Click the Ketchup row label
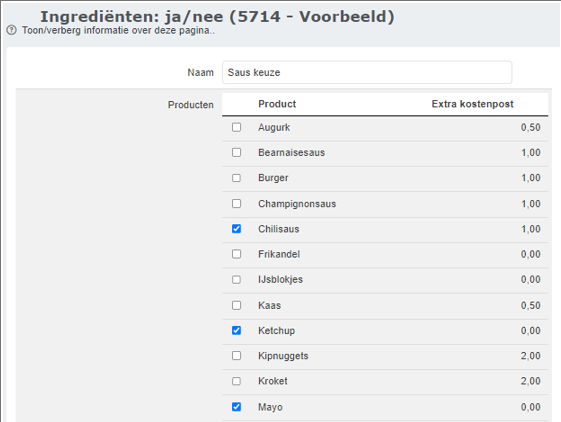 (276, 331)
